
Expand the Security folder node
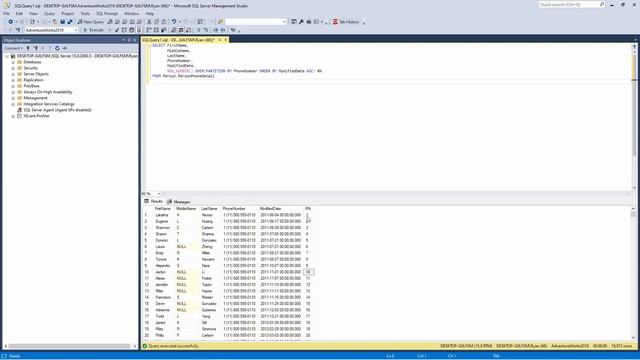[x=13, y=68]
